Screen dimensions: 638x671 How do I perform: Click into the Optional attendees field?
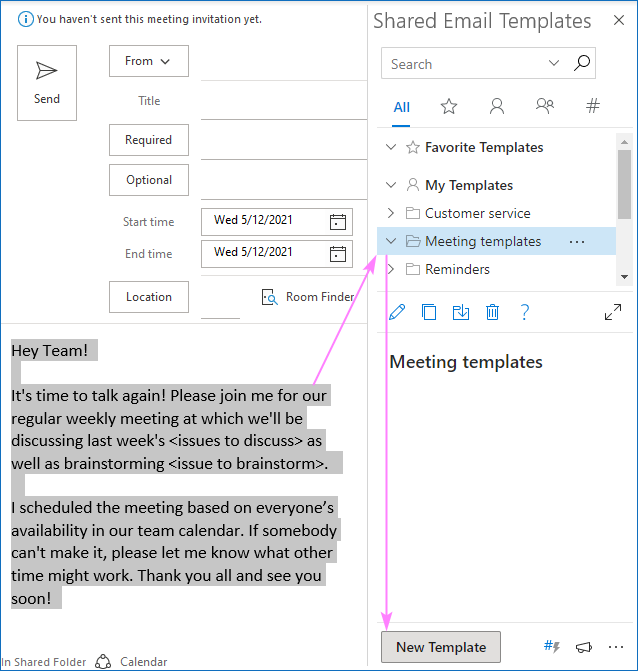(284, 181)
